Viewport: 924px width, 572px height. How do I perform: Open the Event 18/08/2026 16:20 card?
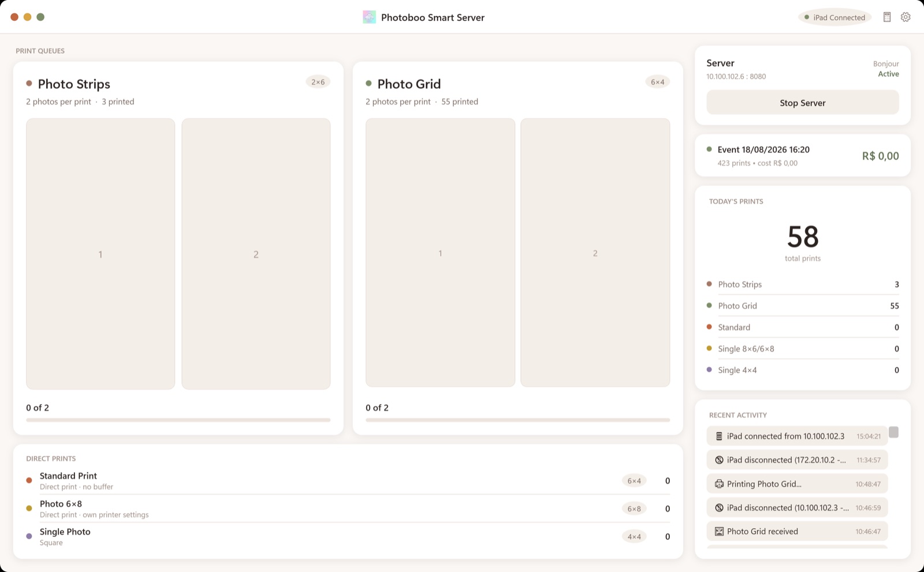click(802, 156)
